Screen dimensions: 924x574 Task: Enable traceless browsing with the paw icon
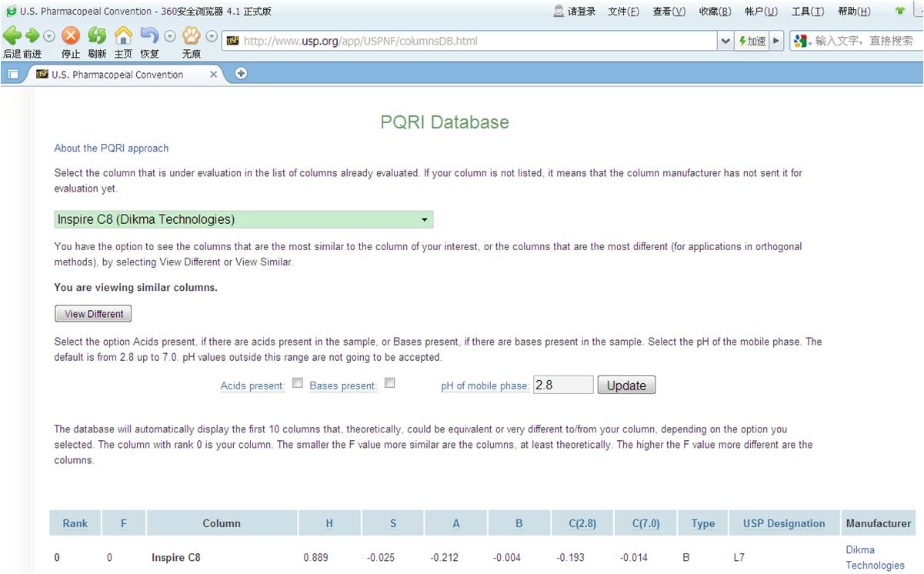(191, 35)
